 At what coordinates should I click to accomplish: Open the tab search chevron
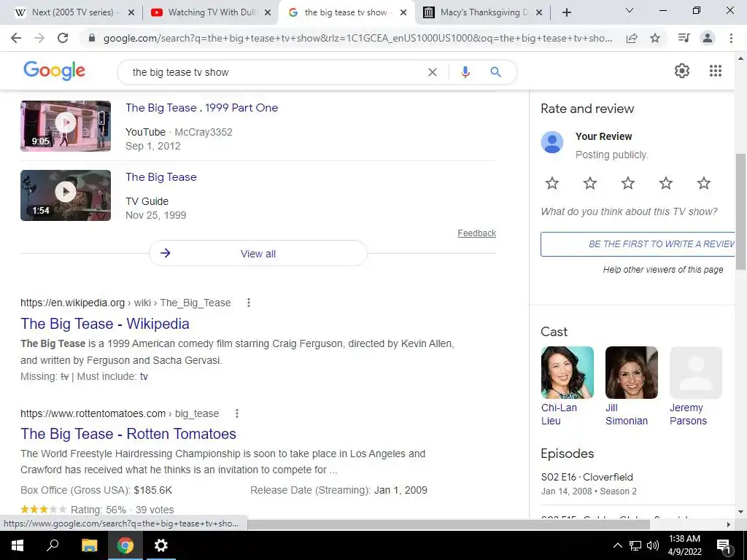(x=630, y=10)
